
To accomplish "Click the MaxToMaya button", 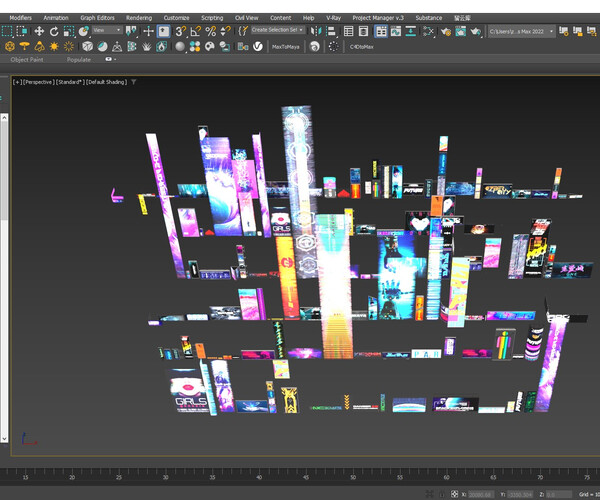I will coord(285,47).
